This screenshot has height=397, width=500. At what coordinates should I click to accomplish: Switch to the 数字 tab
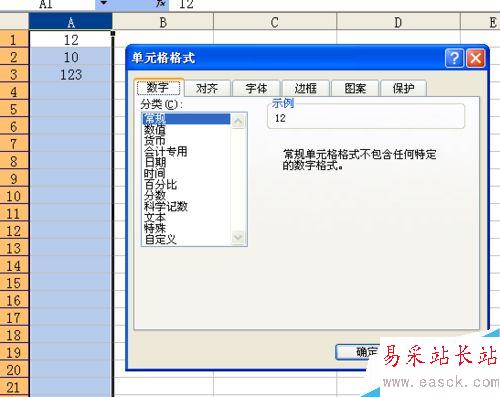[158, 88]
